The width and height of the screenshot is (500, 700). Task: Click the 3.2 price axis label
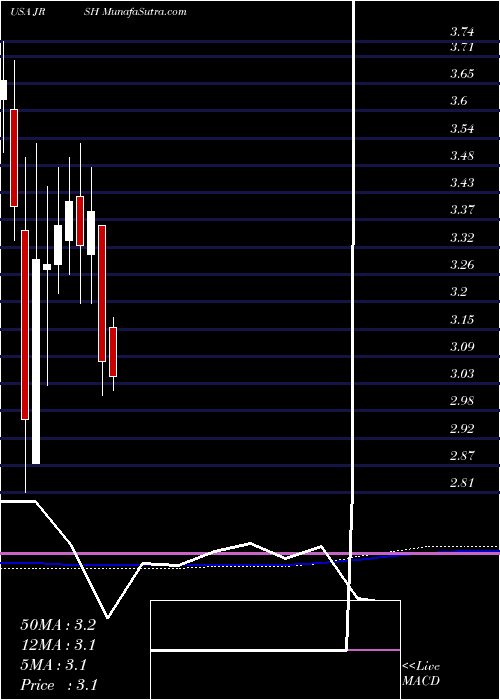point(458,292)
